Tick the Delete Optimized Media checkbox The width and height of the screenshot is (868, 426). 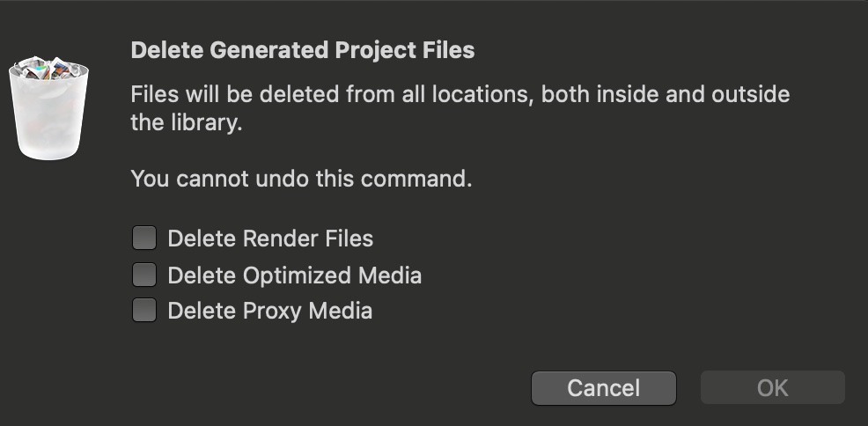pyautogui.click(x=144, y=275)
